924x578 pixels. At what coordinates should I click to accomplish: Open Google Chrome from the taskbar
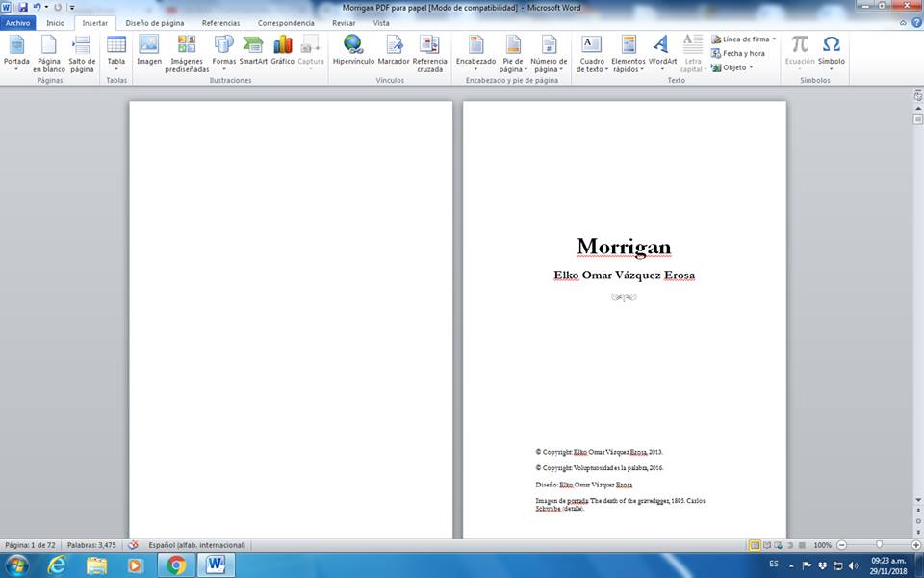(x=175, y=565)
